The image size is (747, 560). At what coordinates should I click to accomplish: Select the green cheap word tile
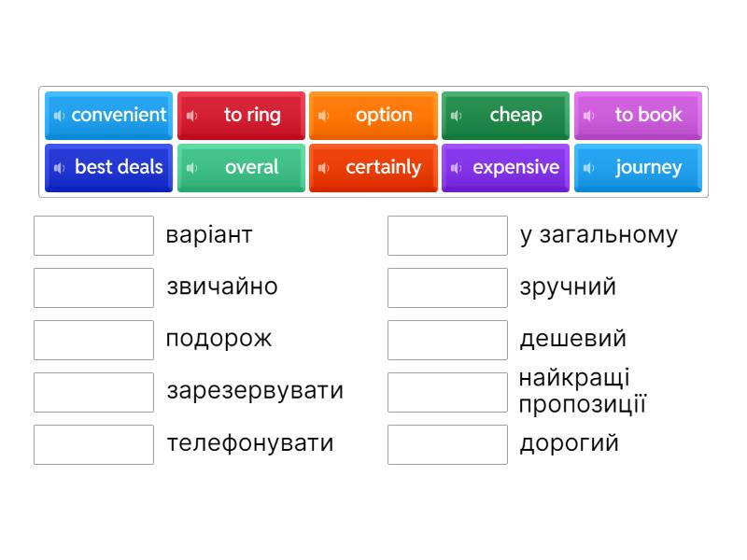coord(515,116)
